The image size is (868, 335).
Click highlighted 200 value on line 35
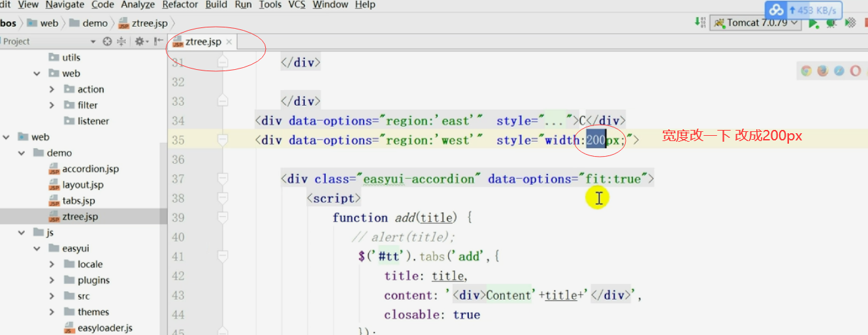coord(596,140)
